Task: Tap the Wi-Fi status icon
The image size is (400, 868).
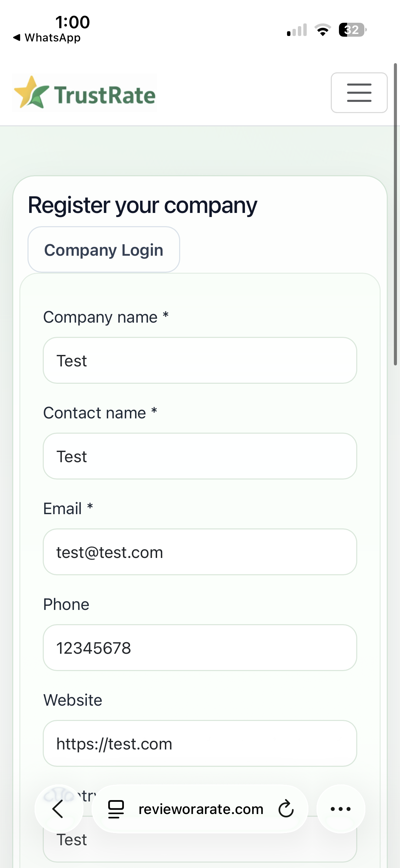Action: (x=323, y=30)
